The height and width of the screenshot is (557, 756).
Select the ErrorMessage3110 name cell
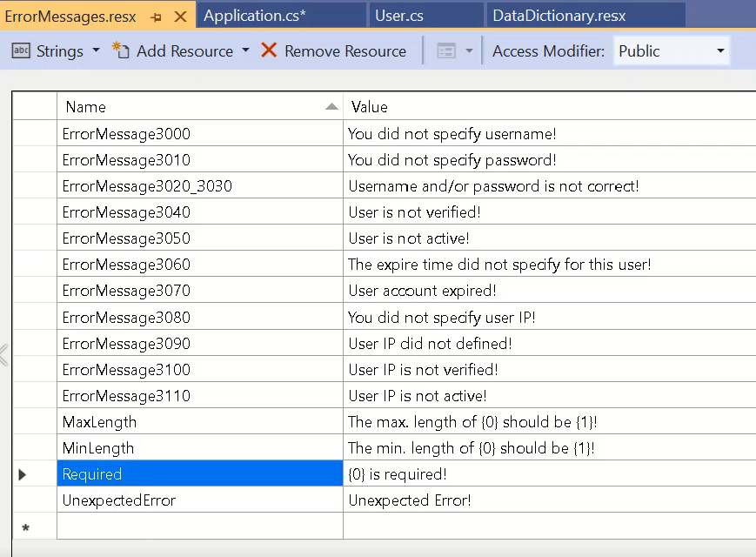[199, 395]
